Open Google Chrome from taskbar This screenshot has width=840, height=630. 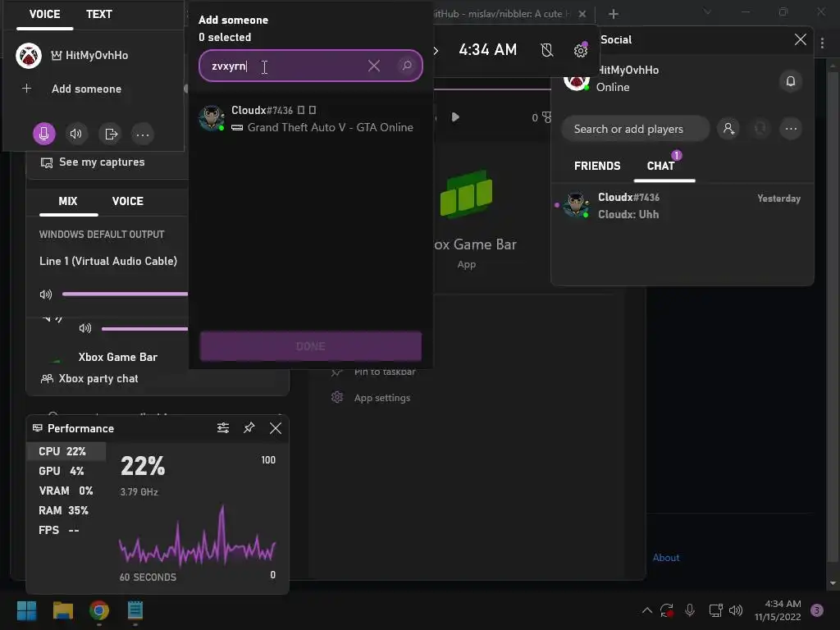pos(98,610)
